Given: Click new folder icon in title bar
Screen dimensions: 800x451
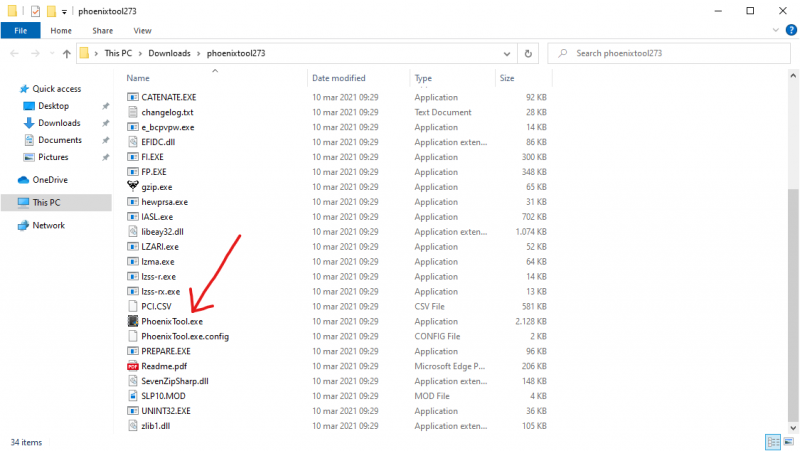Looking at the screenshot, I should point(52,11).
